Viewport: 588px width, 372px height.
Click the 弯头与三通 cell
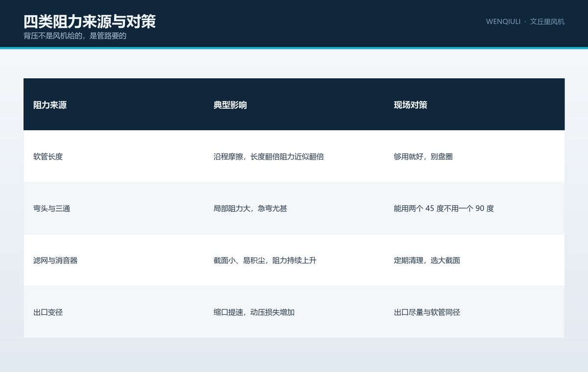(x=114, y=209)
